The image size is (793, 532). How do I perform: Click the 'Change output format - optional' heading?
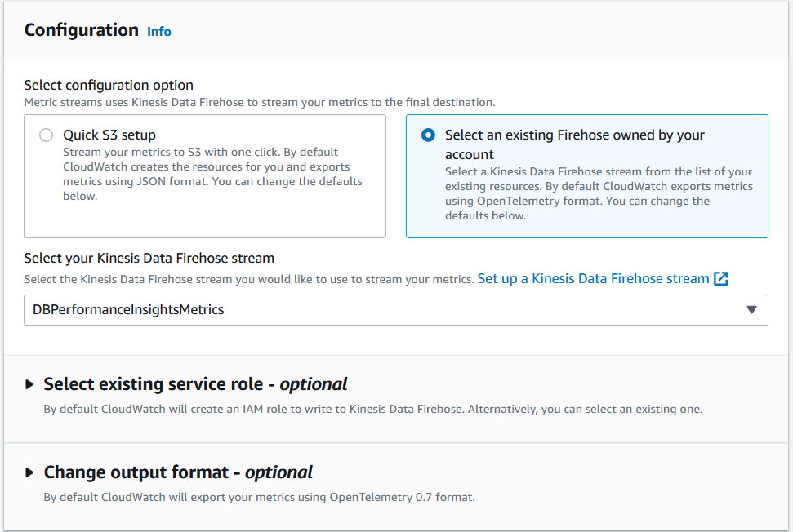pos(178,472)
